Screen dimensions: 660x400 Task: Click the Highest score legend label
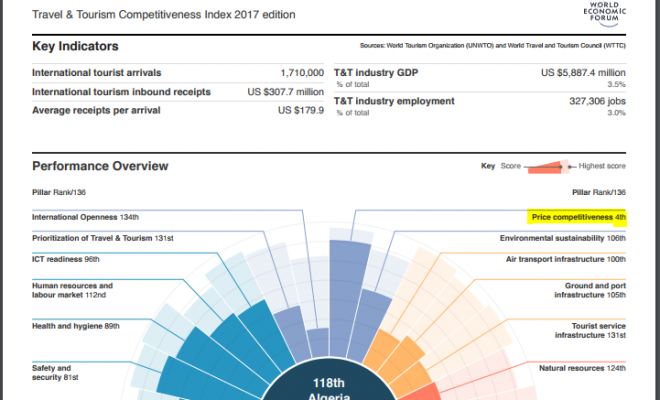(602, 166)
